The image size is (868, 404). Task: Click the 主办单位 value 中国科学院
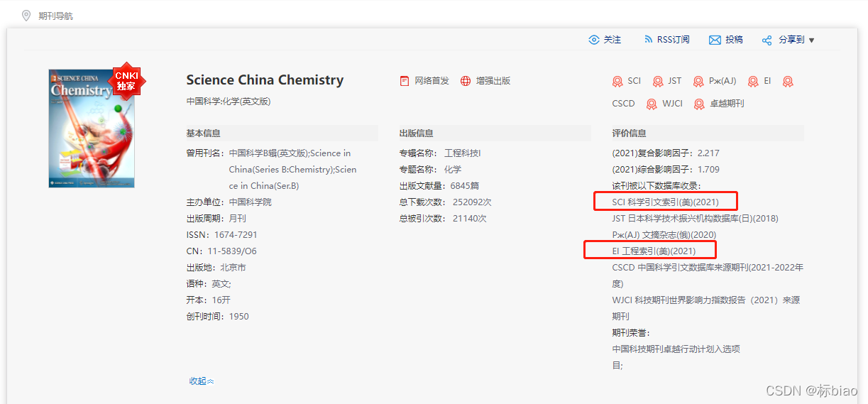(x=250, y=202)
